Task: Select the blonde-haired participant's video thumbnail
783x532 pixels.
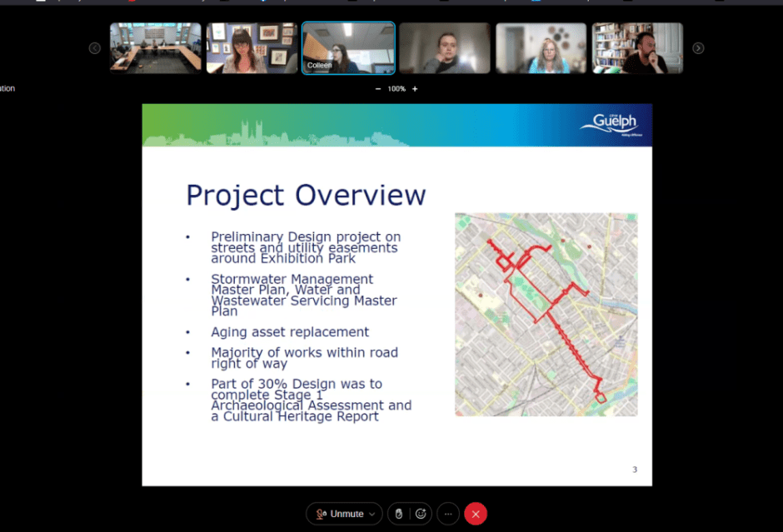Action: [541, 48]
